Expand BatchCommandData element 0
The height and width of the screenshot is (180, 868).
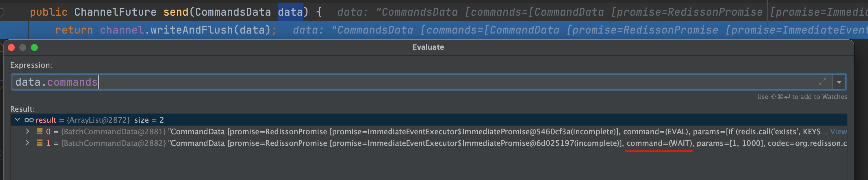(28, 131)
